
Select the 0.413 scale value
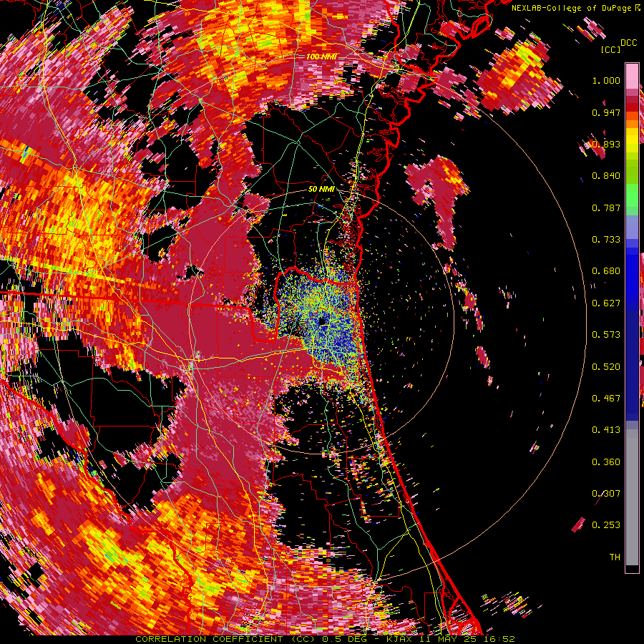606,430
